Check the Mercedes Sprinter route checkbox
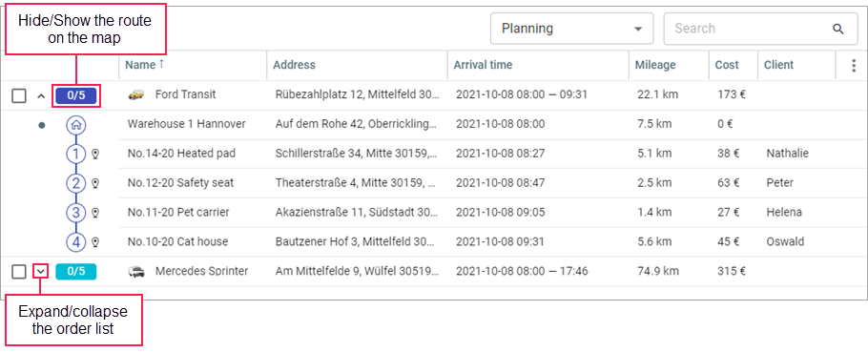This screenshot has width=868, height=352. click(19, 271)
